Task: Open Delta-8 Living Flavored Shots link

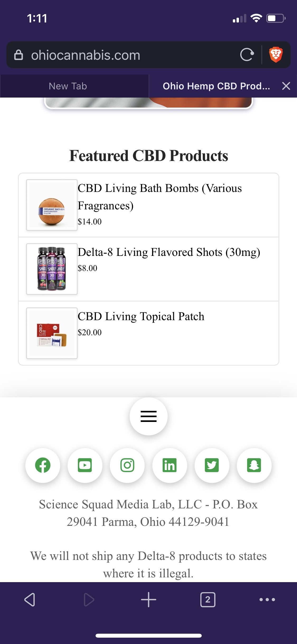Action: pos(169,252)
